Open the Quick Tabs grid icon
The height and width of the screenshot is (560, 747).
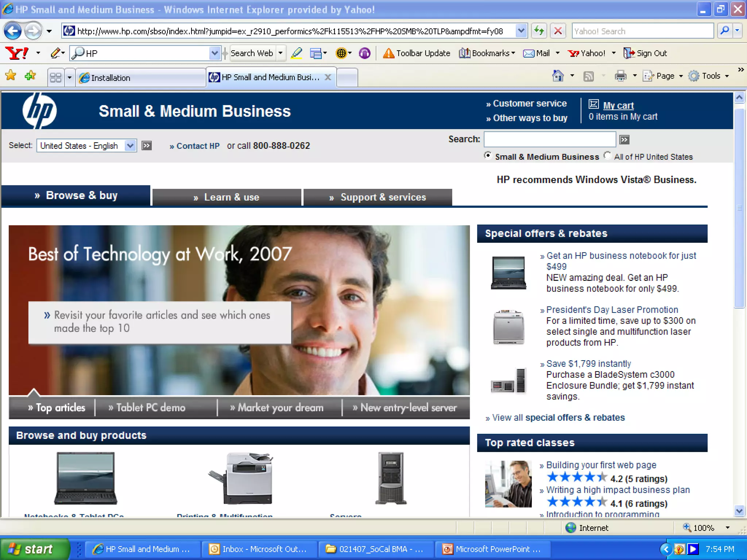coord(55,78)
